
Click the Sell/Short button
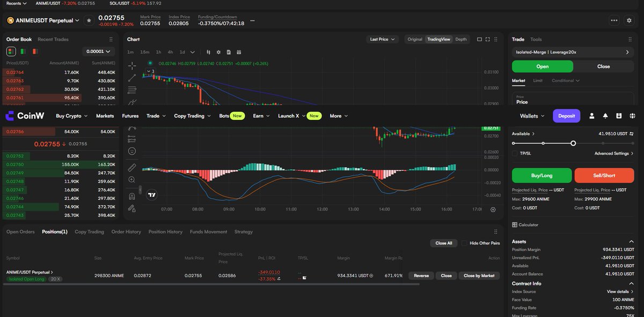click(604, 175)
